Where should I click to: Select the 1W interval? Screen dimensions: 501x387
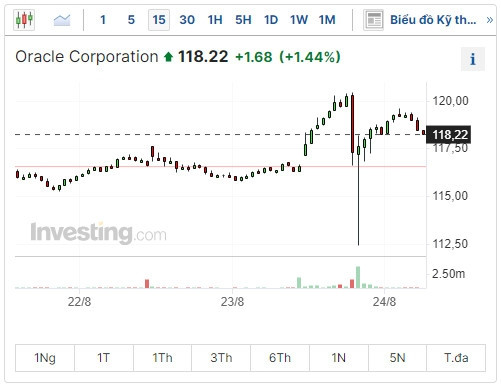[x=299, y=20]
